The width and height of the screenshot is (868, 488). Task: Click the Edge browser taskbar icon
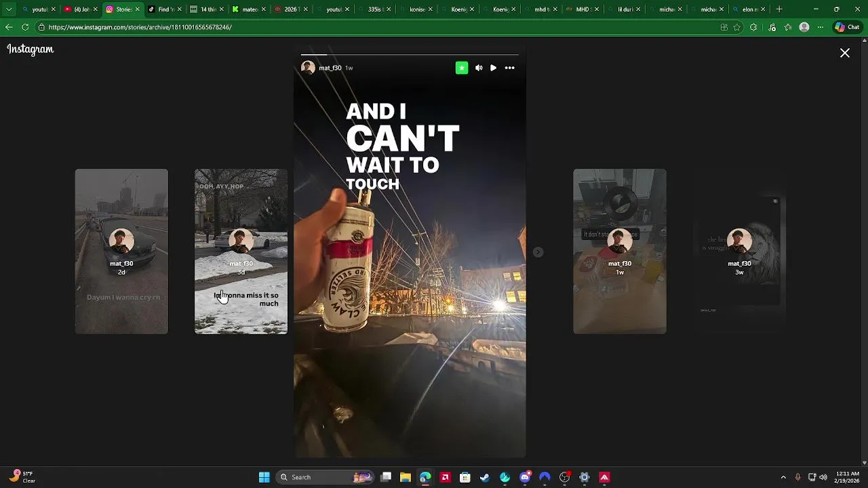point(425,477)
